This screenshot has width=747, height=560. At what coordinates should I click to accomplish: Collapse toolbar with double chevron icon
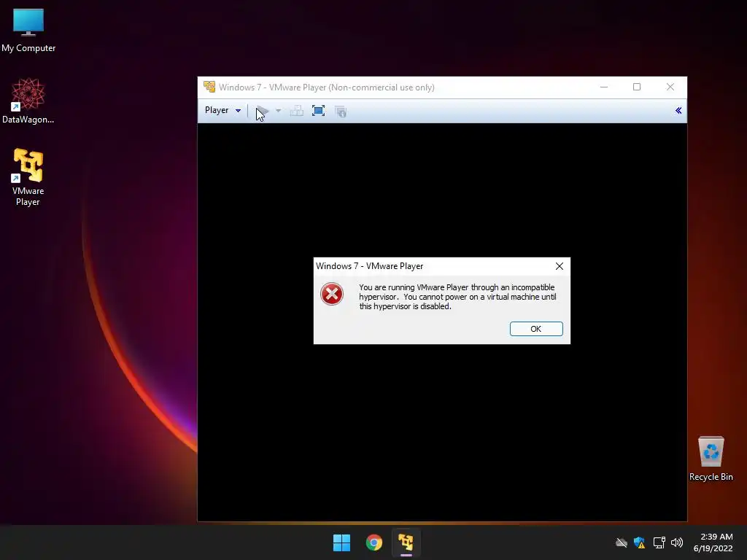(x=678, y=111)
